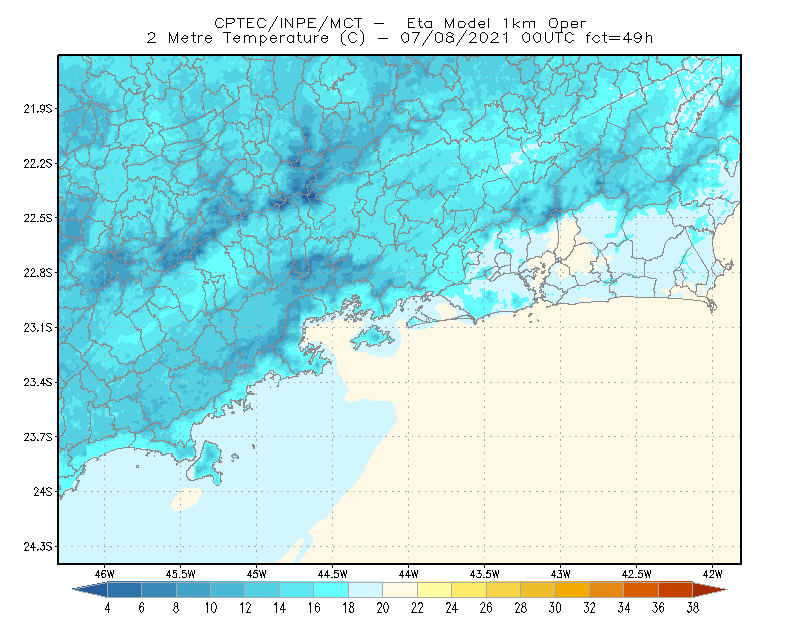Click the 22.8S latitude label
800x618 pixels.
[x=38, y=273]
